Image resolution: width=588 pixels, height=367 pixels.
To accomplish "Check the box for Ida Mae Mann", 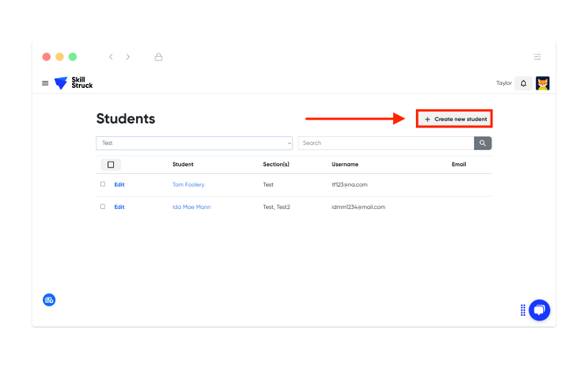I will click(x=103, y=207).
